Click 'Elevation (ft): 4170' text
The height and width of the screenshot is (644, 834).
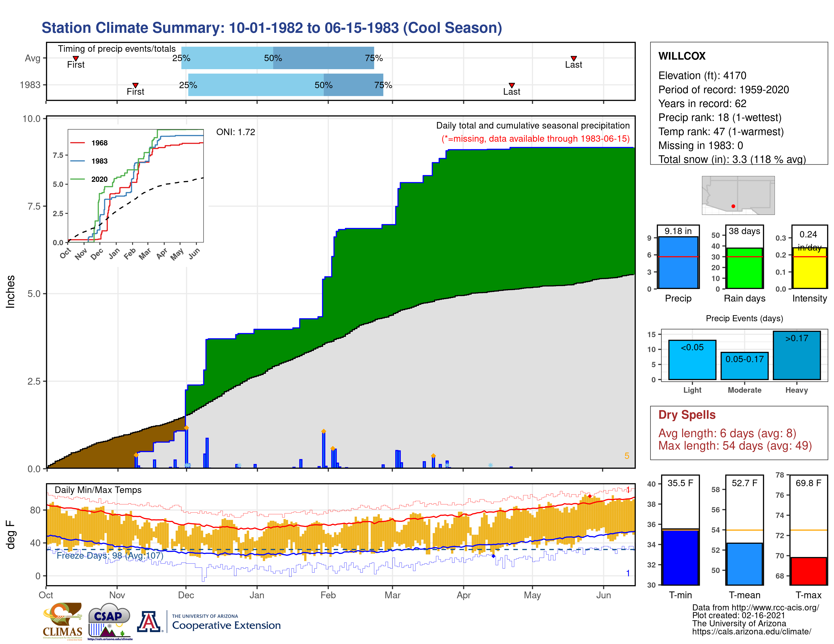pyautogui.click(x=702, y=76)
